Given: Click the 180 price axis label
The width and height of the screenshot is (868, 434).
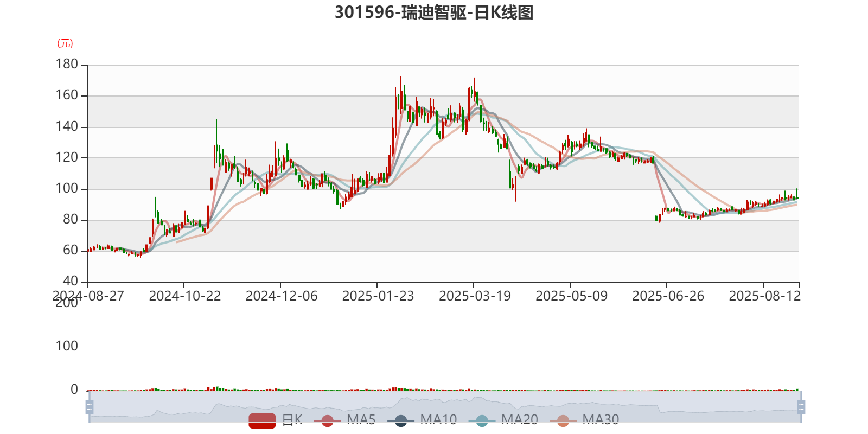Looking at the screenshot, I should pos(67,64).
